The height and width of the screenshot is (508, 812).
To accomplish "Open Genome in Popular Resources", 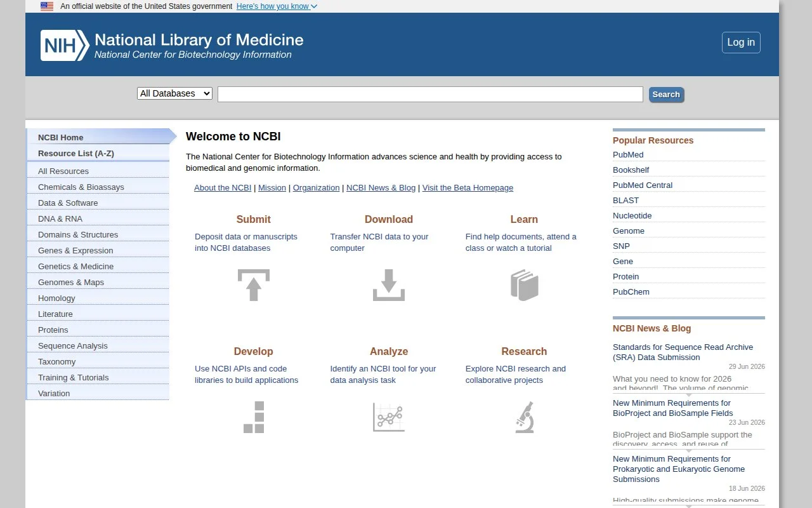I will [629, 231].
